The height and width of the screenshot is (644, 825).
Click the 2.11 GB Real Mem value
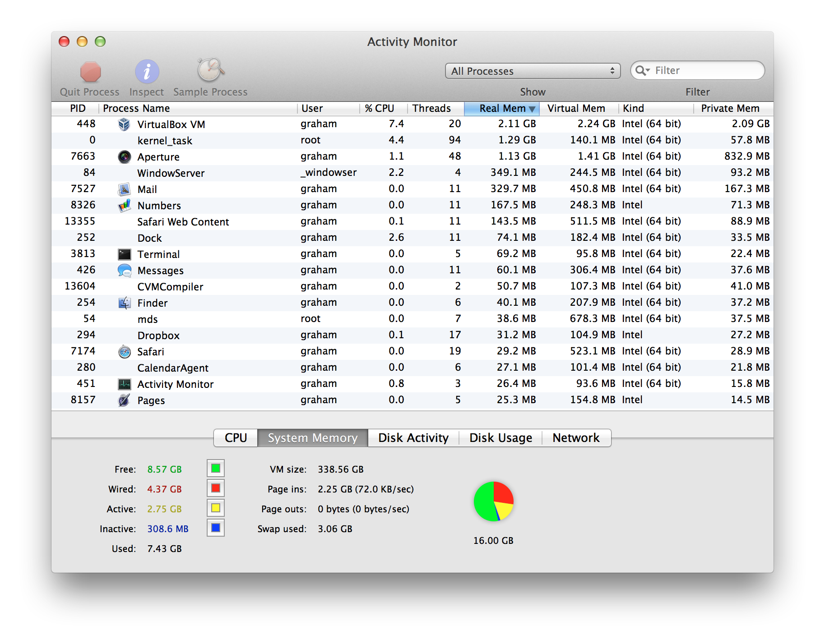tap(517, 124)
